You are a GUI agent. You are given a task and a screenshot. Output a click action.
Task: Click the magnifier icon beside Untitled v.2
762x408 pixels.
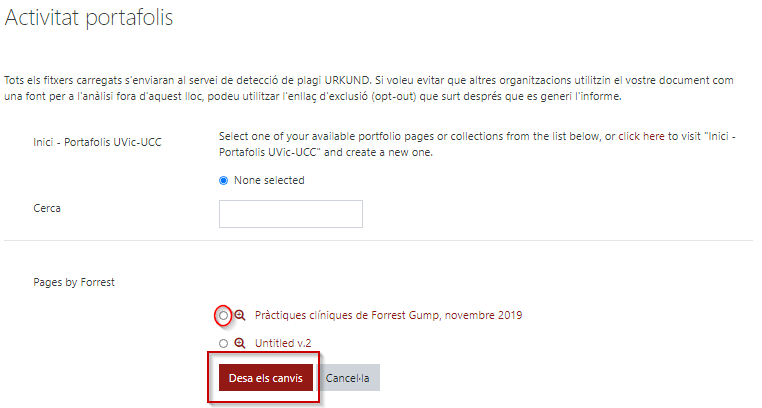240,343
